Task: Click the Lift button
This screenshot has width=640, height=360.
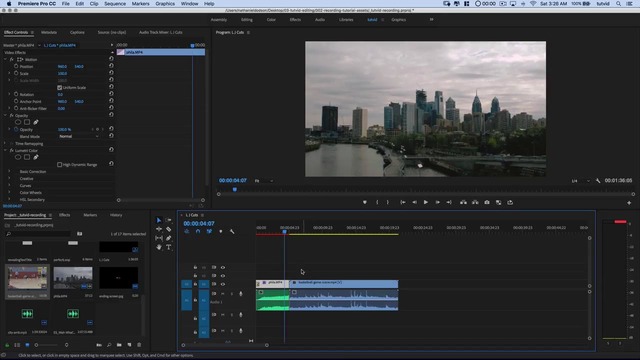Action: pyautogui.click(x=463, y=202)
